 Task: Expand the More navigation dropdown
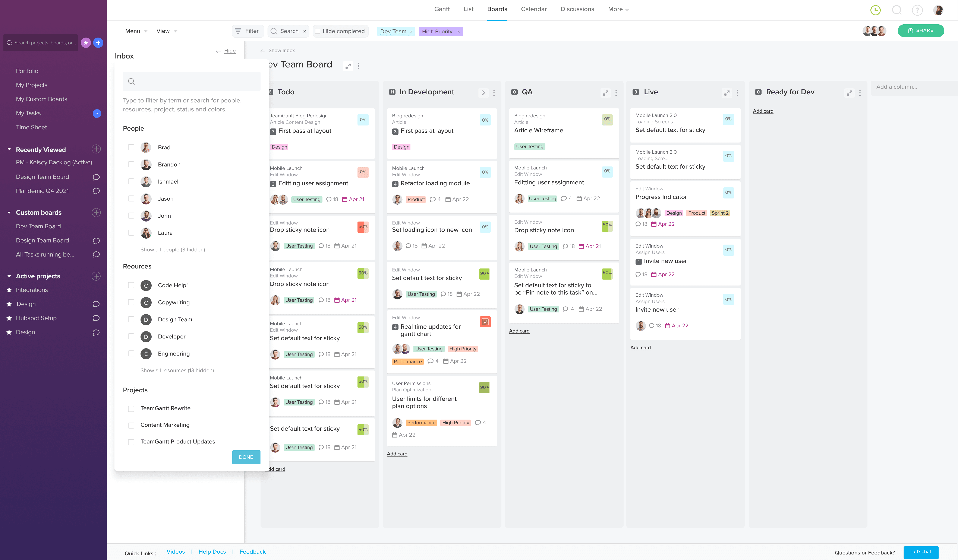click(x=618, y=9)
